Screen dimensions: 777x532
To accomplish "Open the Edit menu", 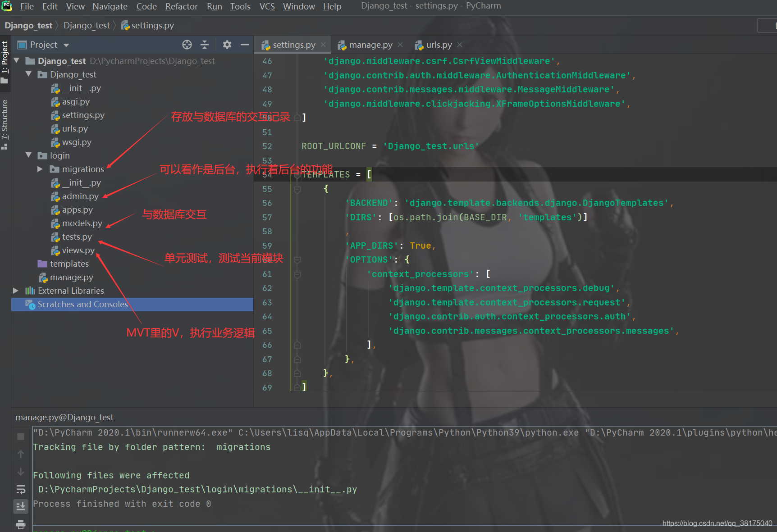I will click(x=50, y=6).
